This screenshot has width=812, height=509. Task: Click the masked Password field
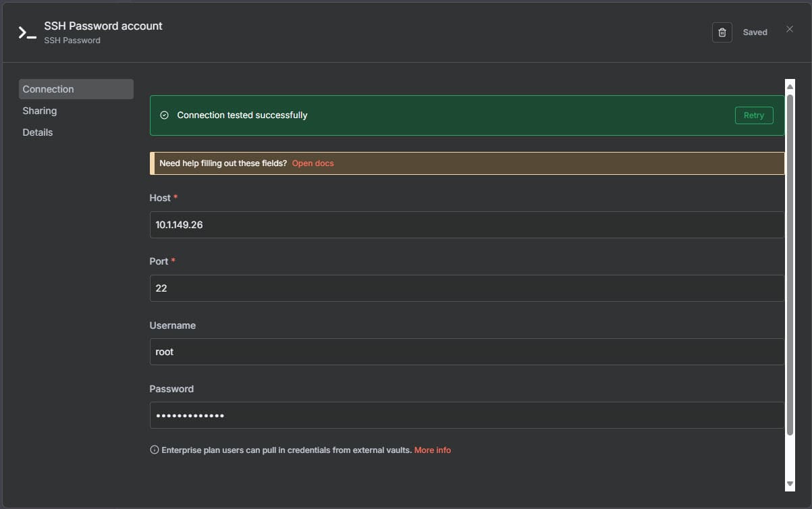(x=466, y=415)
